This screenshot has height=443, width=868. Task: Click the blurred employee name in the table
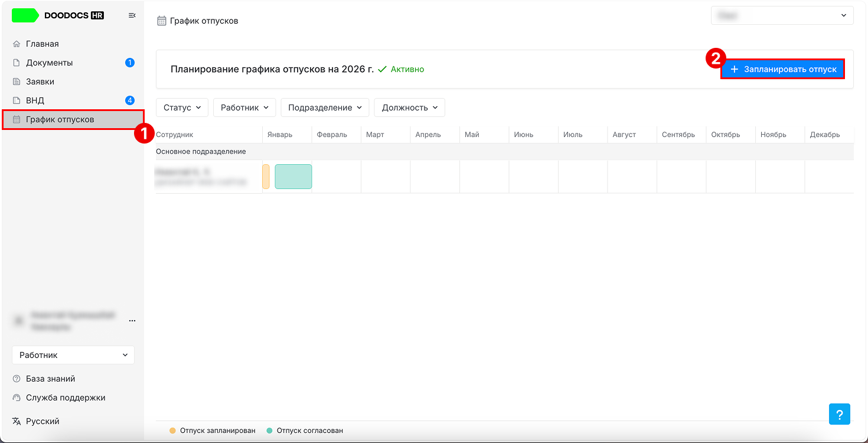(x=183, y=172)
